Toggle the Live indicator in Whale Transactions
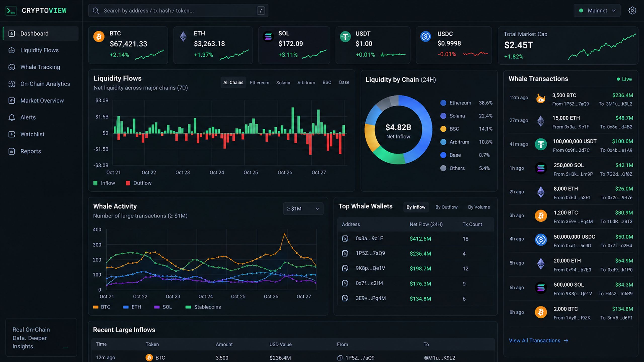The width and height of the screenshot is (644, 362). (624, 79)
